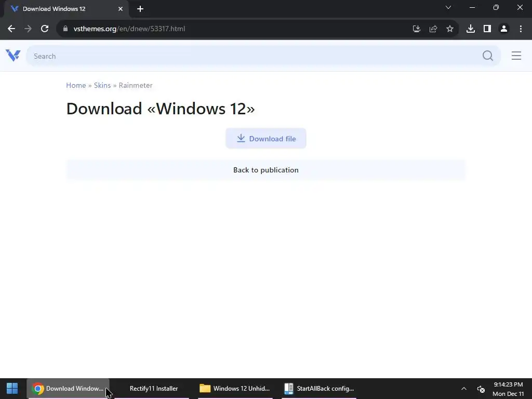This screenshot has width=532, height=399.
Task: Select the Download Windows 12 tab
Action: tap(66, 9)
